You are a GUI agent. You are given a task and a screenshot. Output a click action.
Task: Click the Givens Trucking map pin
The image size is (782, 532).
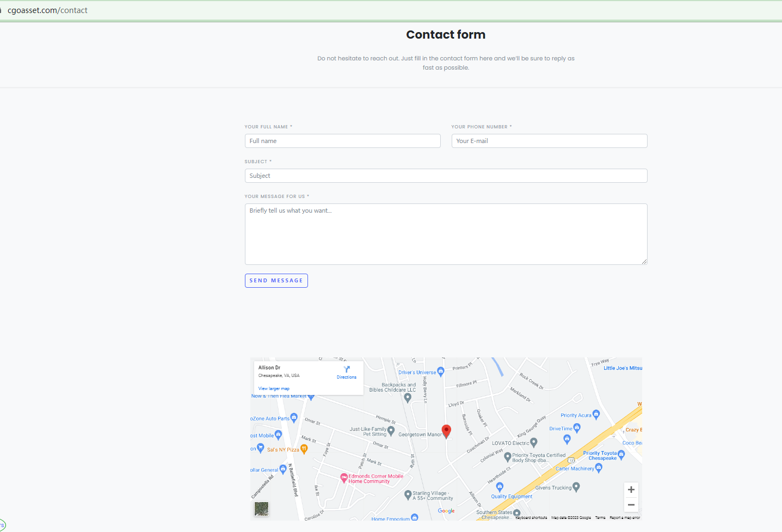click(x=576, y=487)
